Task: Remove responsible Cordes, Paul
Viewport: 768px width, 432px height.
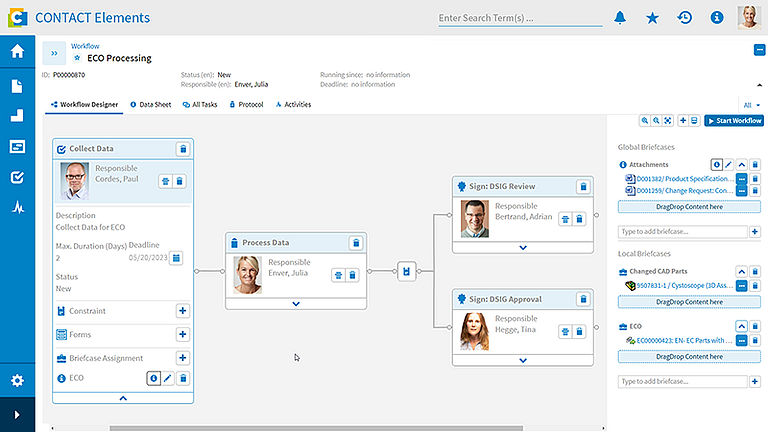Action: [179, 181]
